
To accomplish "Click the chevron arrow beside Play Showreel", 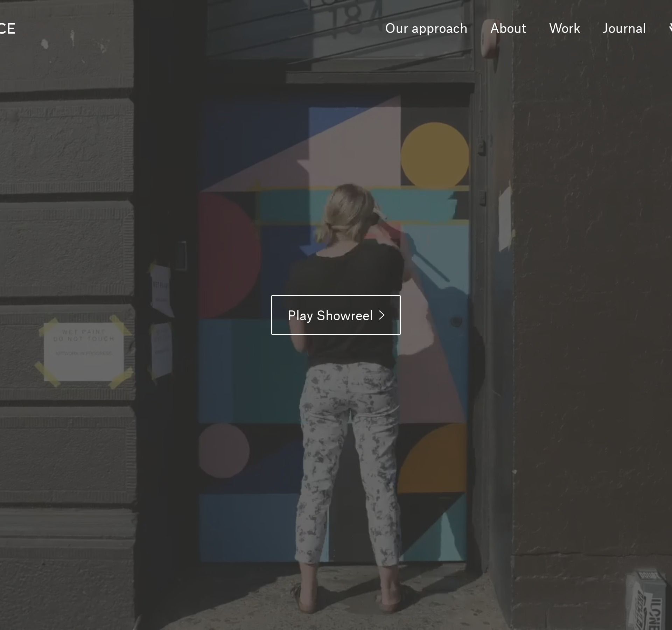I will pyautogui.click(x=382, y=315).
